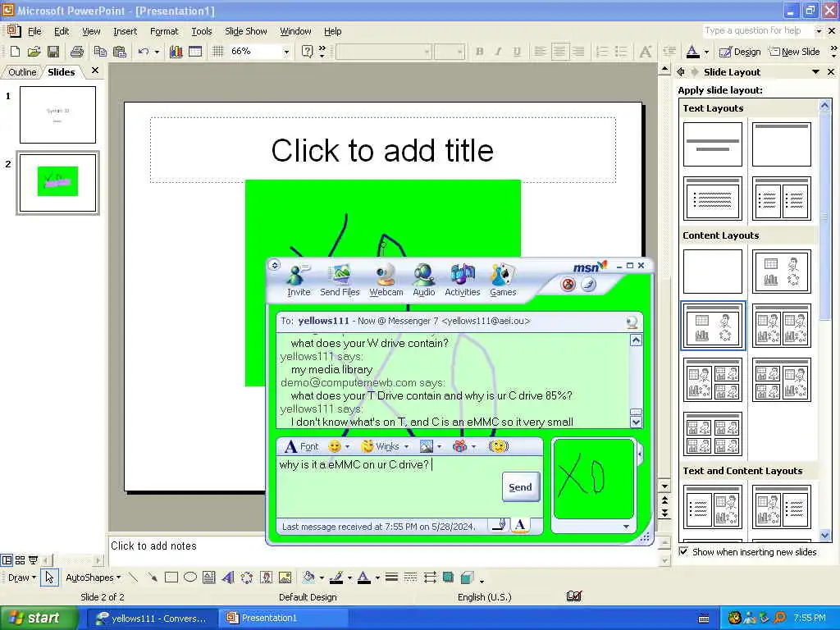840x630 pixels.
Task: Open the File menu
Action: tap(34, 31)
